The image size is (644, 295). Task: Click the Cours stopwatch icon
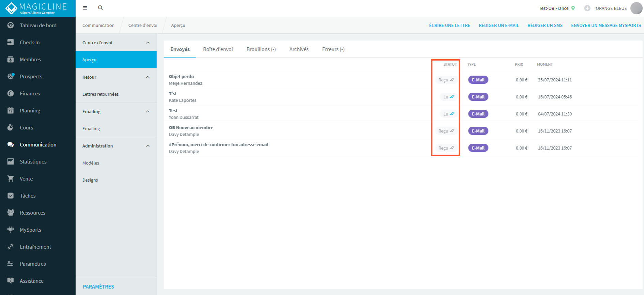pos(11,127)
